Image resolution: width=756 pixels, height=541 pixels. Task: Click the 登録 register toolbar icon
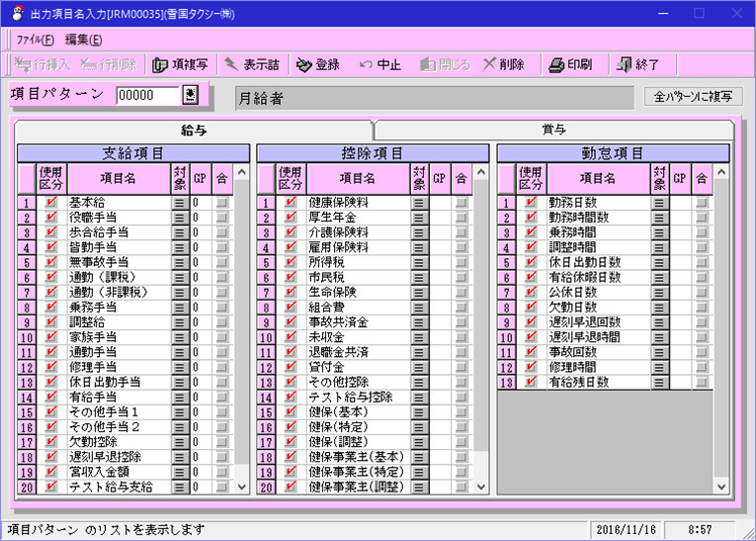(303, 64)
